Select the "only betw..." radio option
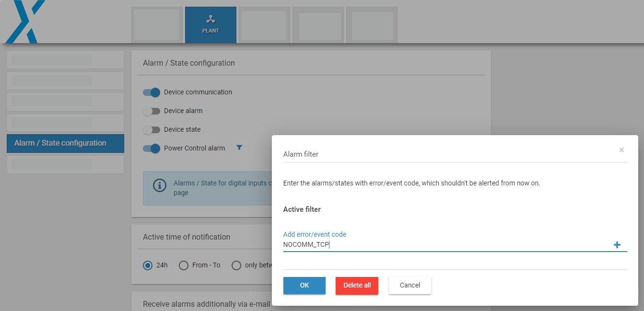 click(236, 265)
